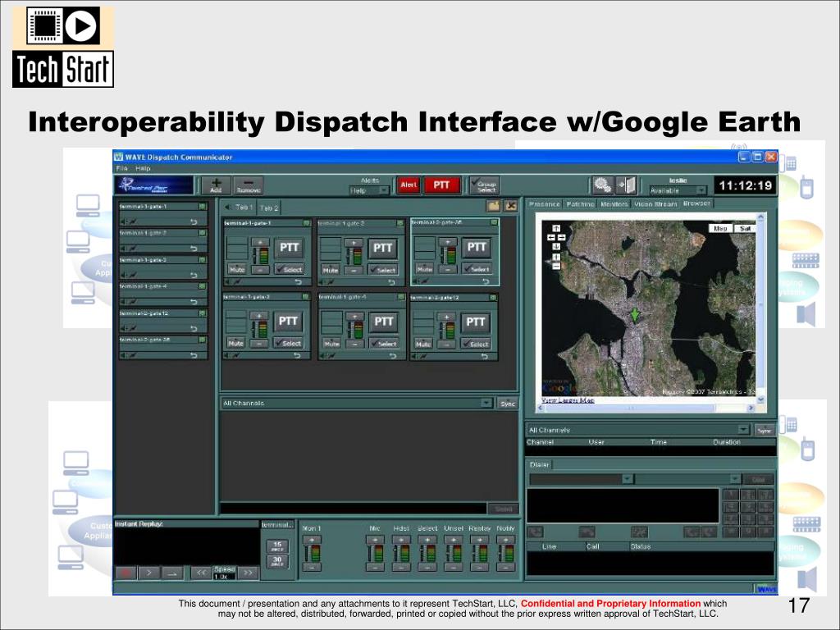The width and height of the screenshot is (840, 630).
Task: Pan the map up with arrow
Action: [x=556, y=228]
